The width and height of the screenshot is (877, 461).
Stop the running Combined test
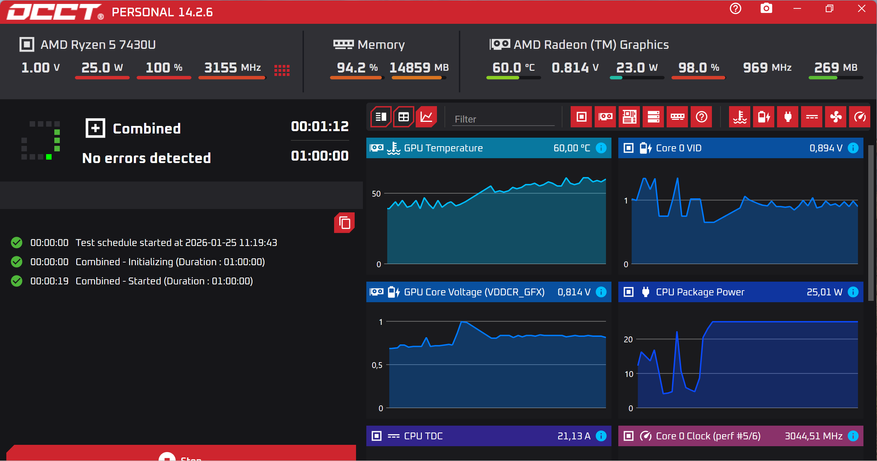(180, 456)
